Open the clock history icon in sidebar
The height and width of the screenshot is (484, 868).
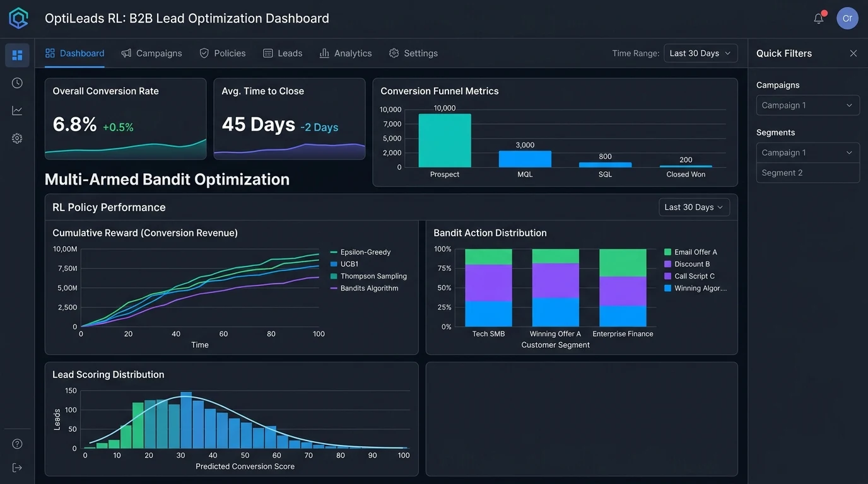(17, 83)
